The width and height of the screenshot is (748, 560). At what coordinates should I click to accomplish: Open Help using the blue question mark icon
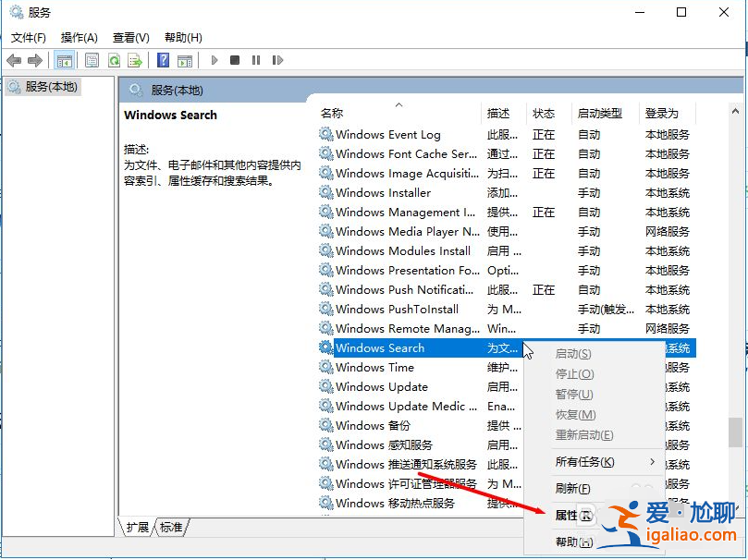[x=162, y=59]
